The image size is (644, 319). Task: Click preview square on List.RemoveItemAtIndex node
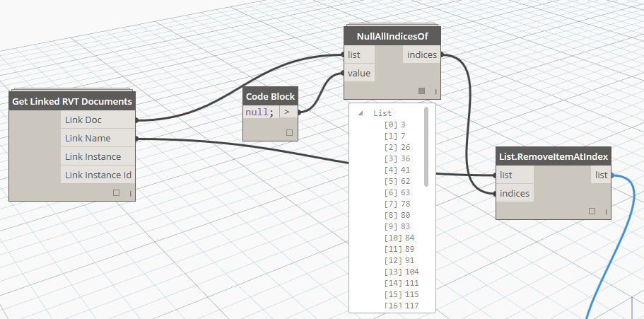pyautogui.click(x=592, y=211)
